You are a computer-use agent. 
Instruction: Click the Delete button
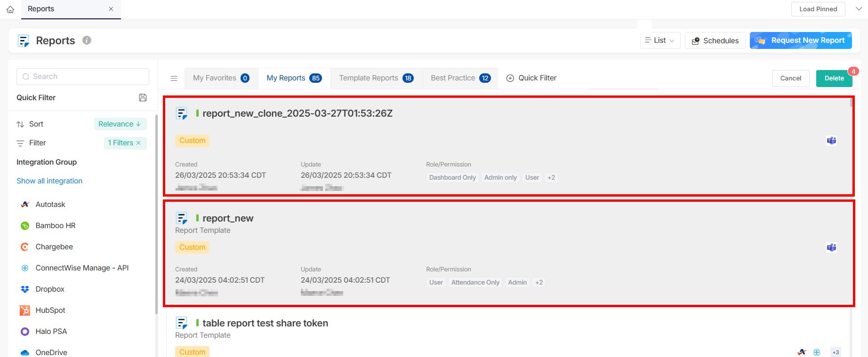(x=834, y=79)
